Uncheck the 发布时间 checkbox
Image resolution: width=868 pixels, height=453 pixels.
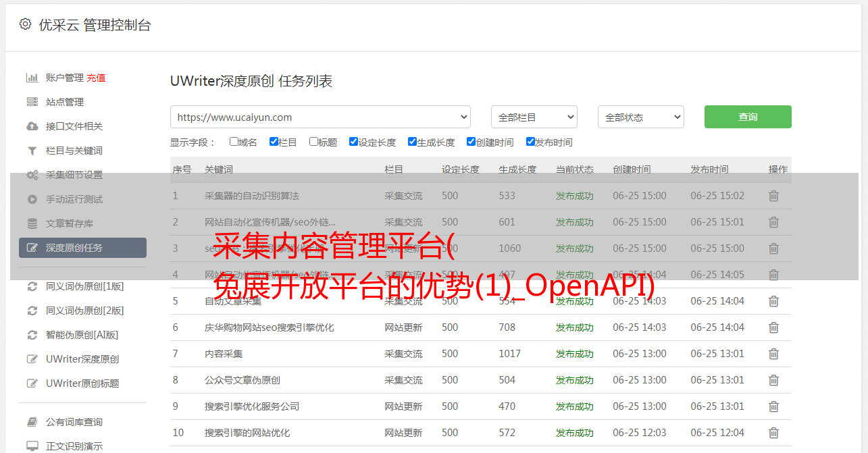tap(530, 142)
